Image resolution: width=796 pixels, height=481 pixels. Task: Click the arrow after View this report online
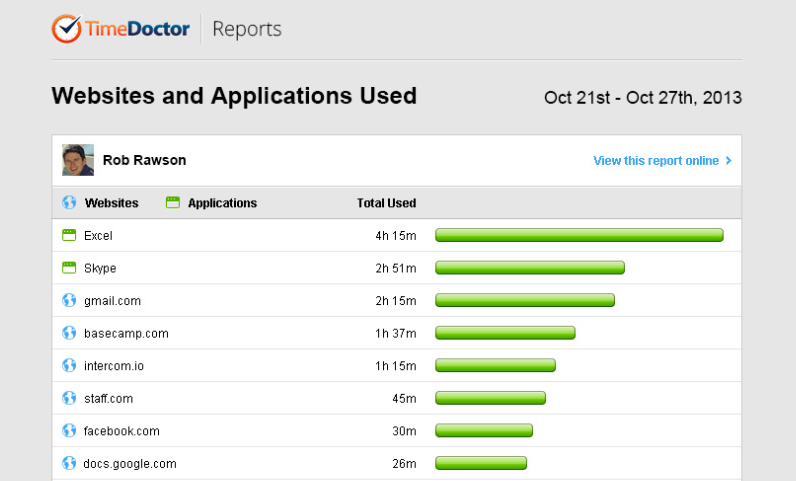tap(728, 160)
